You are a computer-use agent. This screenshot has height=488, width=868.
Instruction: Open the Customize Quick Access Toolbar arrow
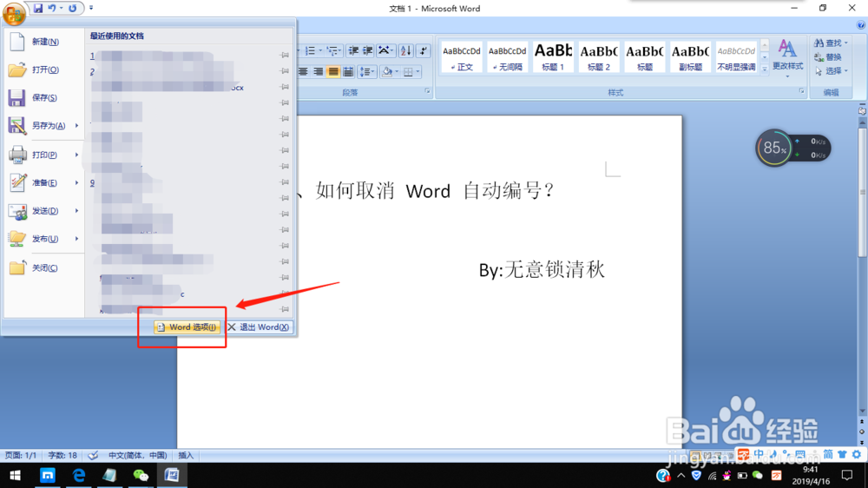tap(91, 9)
